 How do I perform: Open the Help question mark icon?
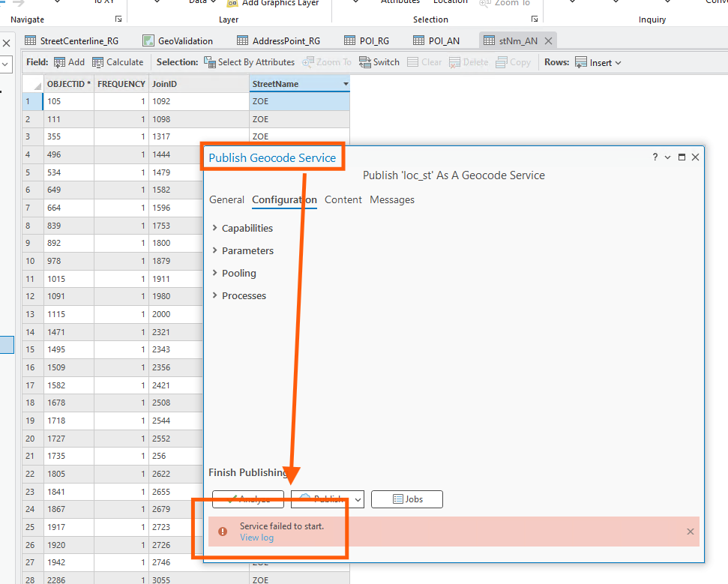(x=655, y=157)
